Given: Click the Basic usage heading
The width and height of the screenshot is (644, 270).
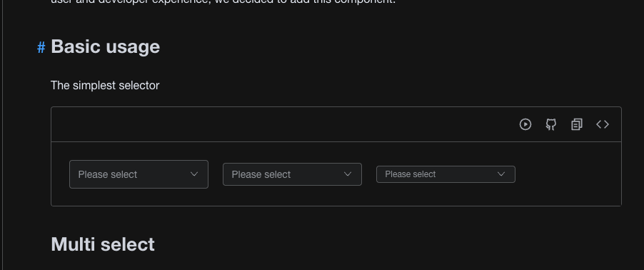Looking at the screenshot, I should (x=105, y=46).
